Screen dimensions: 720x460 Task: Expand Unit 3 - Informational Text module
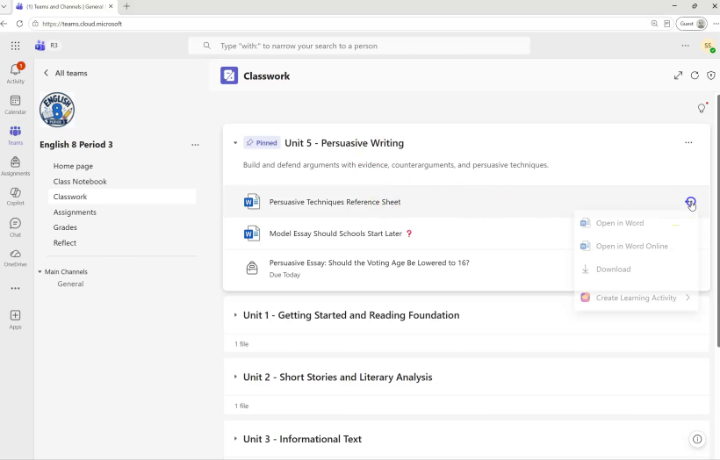coord(235,439)
